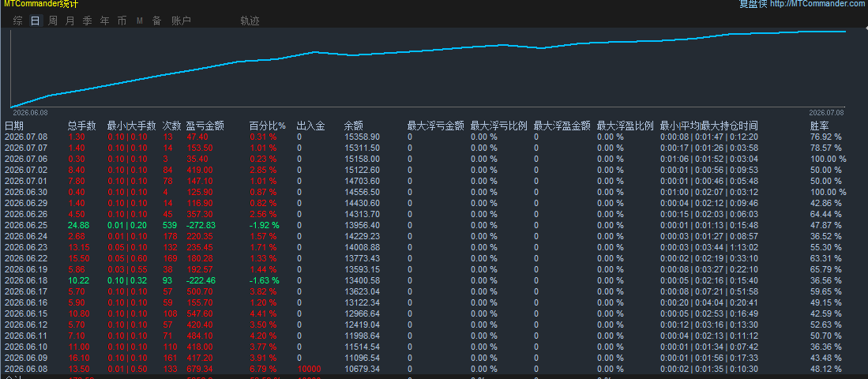Click the 10000 deposit value
868x379 pixels.
[x=308, y=369]
